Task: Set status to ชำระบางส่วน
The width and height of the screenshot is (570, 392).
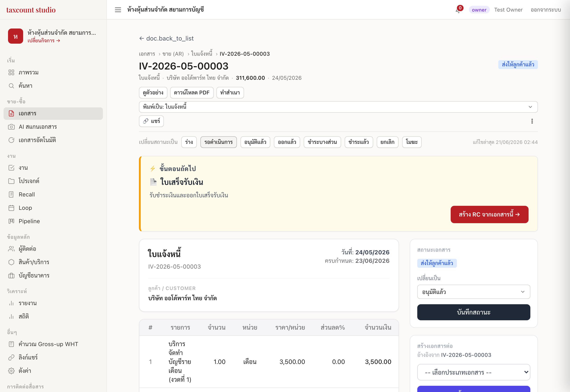Action: (x=322, y=142)
